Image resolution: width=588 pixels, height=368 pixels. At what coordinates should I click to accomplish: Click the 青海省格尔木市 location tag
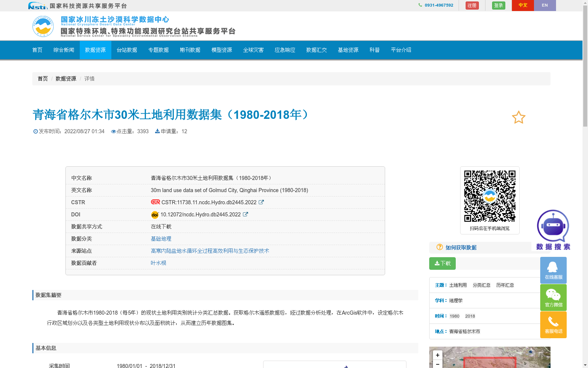click(465, 332)
